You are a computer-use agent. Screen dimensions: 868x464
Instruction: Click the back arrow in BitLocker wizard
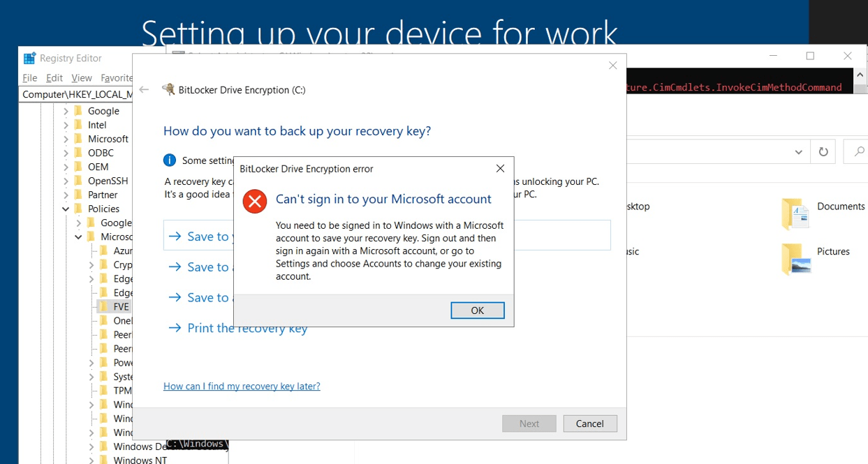tap(144, 89)
